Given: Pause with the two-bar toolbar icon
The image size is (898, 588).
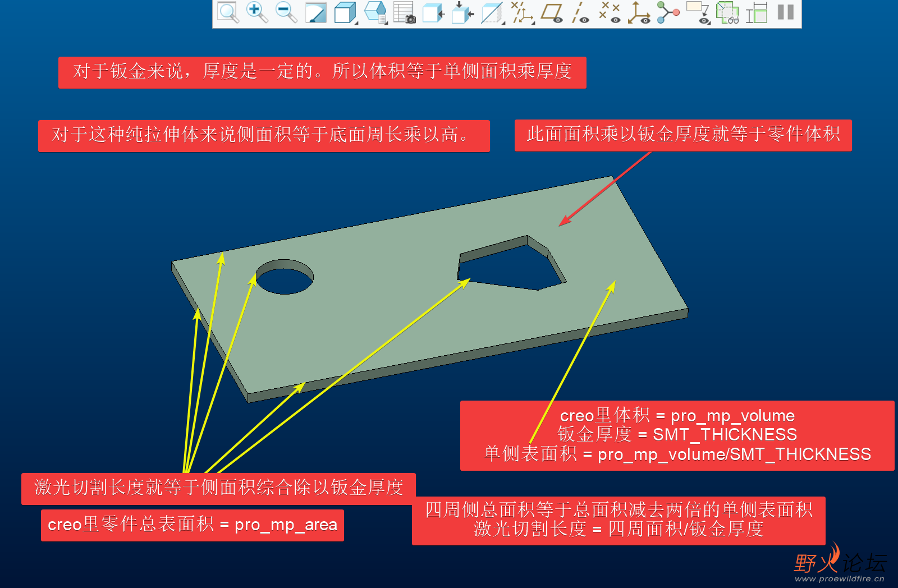Looking at the screenshot, I should pos(786,12).
